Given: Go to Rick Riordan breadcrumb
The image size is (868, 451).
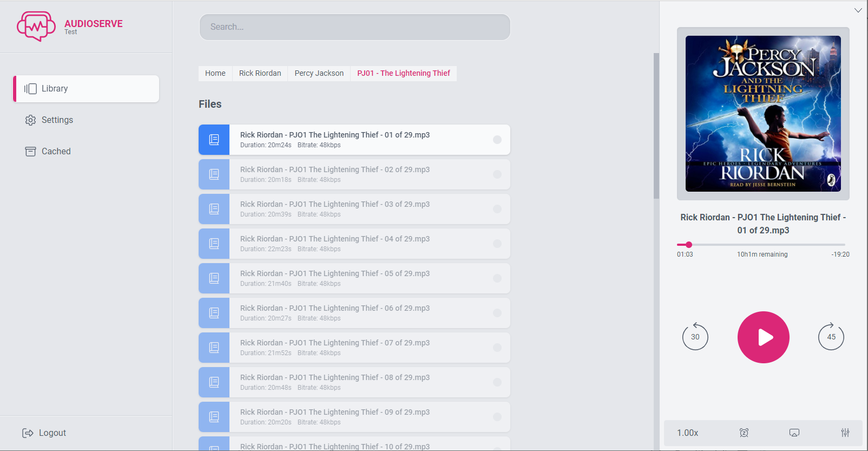Looking at the screenshot, I should (x=260, y=74).
